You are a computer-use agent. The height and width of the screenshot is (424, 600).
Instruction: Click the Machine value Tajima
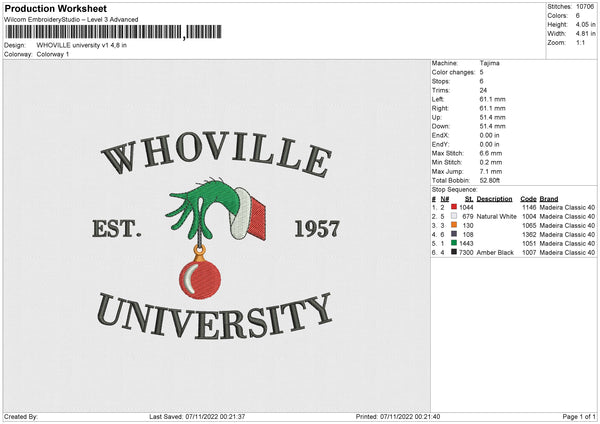tap(489, 63)
